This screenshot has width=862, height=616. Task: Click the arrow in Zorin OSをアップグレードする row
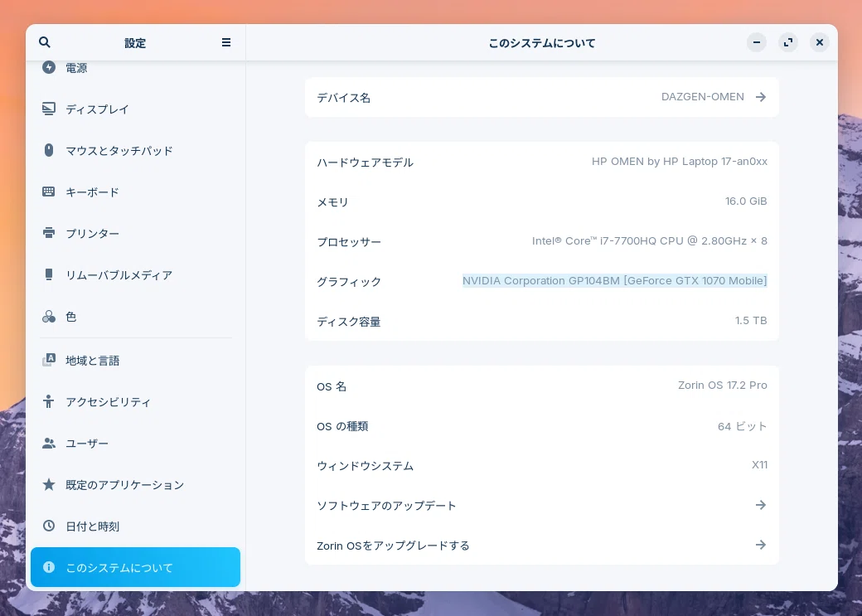(x=761, y=545)
